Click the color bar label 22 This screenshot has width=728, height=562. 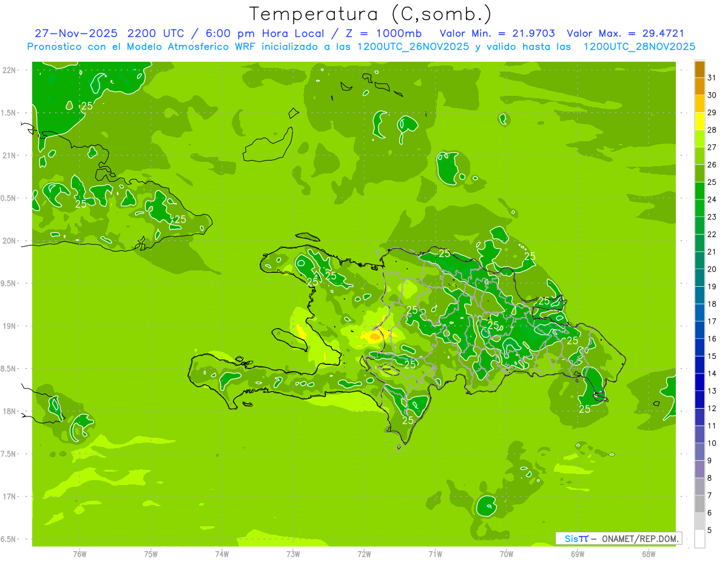(x=712, y=235)
